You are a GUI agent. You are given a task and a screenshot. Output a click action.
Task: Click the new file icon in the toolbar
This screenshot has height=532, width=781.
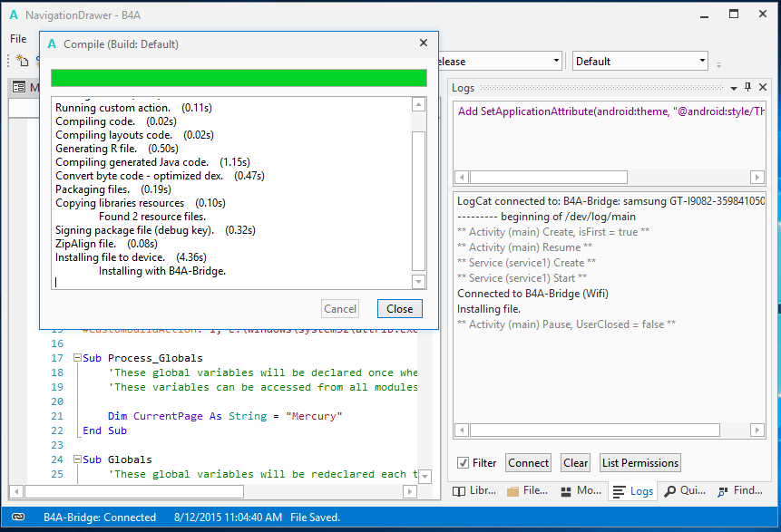click(22, 61)
